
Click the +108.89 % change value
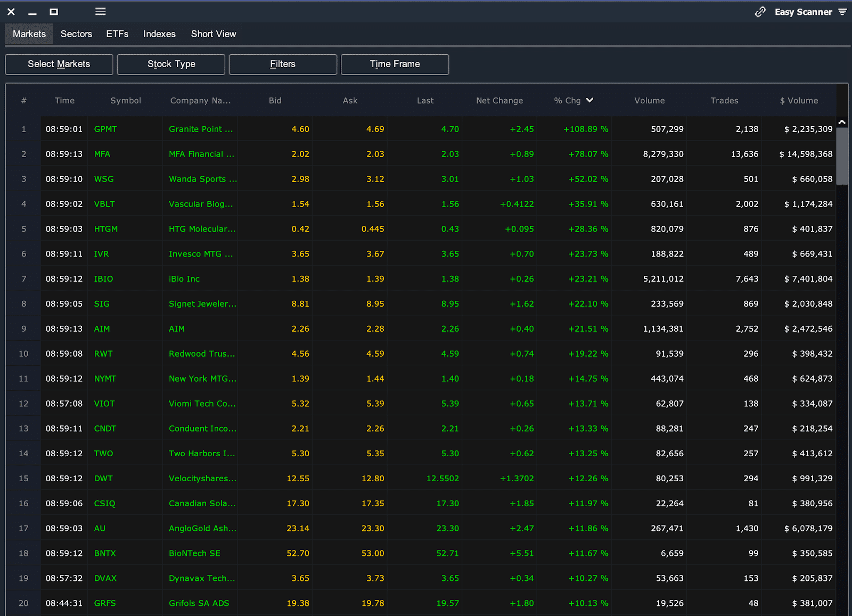pyautogui.click(x=586, y=129)
